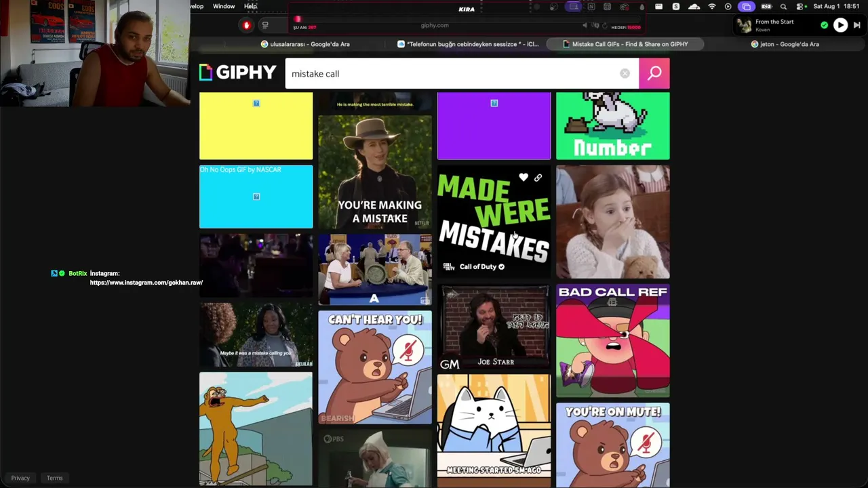
Task: Select the 'Mistake Call GIFs' GIPHY tab
Action: (x=625, y=44)
